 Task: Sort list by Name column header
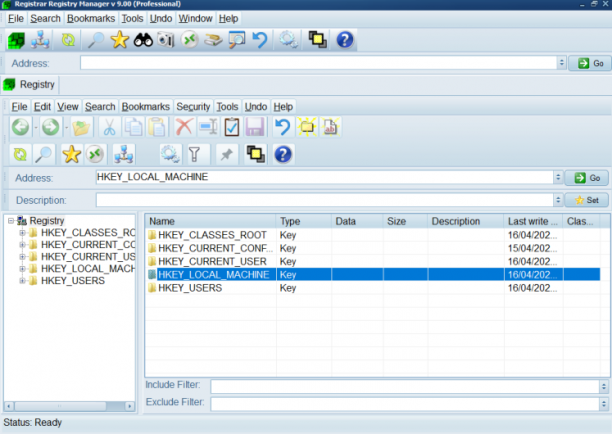click(x=211, y=221)
